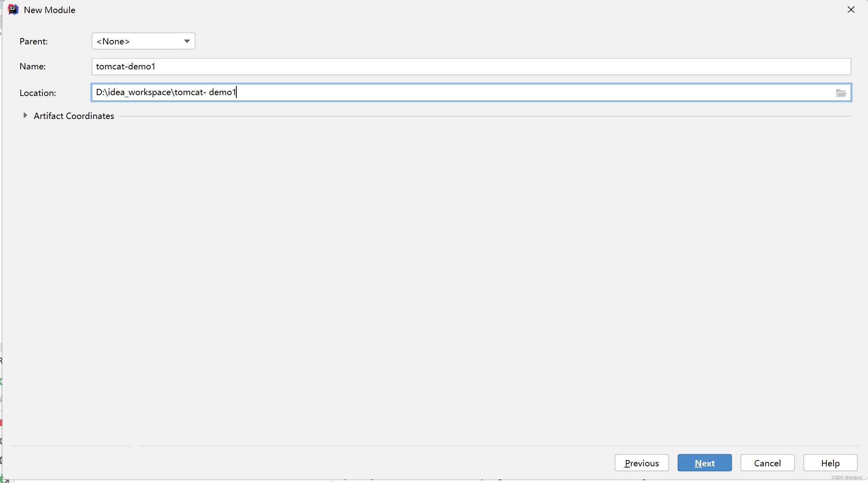The image size is (868, 483).
Task: Click the Artifact Coordinates section title
Action: pyautogui.click(x=74, y=116)
